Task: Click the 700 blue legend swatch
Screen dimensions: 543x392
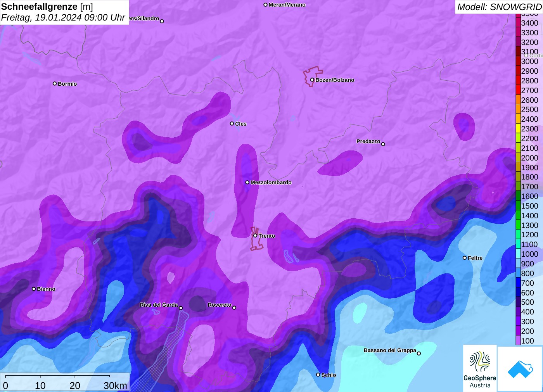Action: pyautogui.click(x=518, y=283)
